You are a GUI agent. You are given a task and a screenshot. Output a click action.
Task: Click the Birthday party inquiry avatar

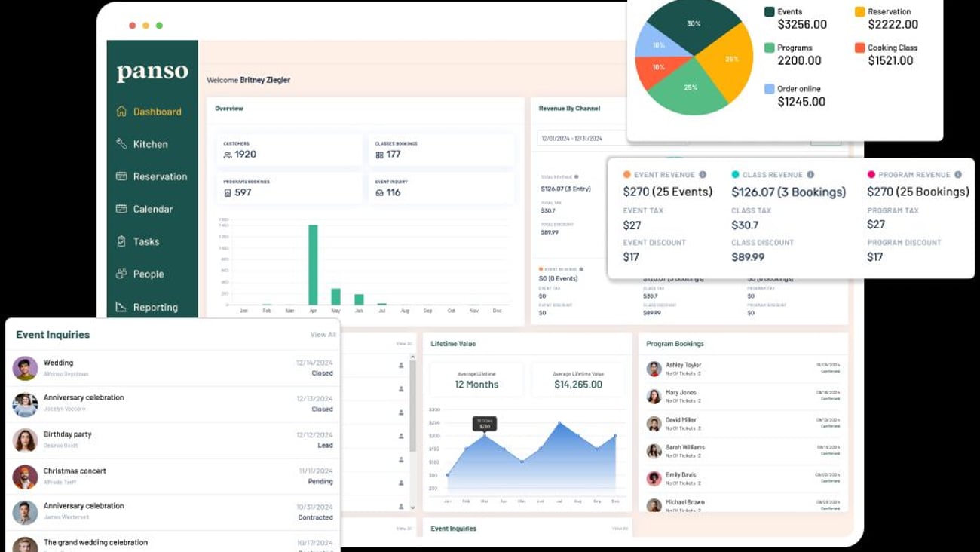[25, 440]
